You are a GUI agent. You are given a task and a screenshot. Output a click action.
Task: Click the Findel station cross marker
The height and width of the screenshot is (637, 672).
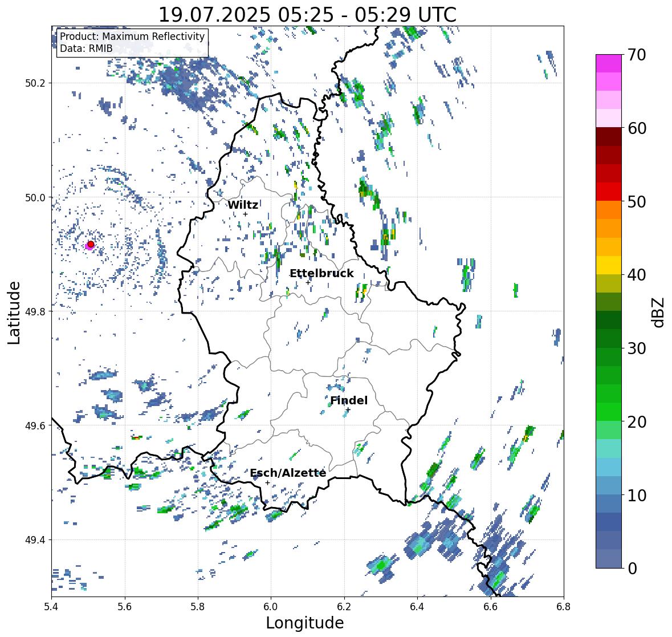pos(348,410)
